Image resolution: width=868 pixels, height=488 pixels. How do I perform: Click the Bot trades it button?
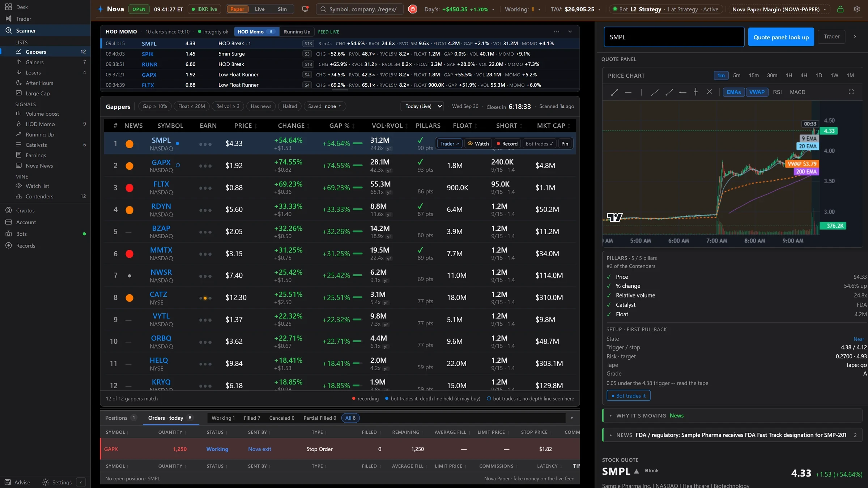click(x=629, y=396)
